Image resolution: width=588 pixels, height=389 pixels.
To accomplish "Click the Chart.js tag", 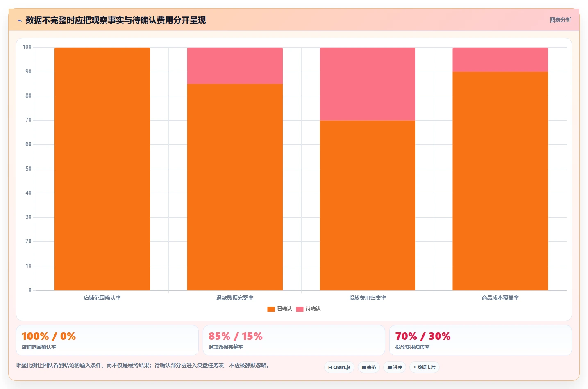I will point(339,367).
